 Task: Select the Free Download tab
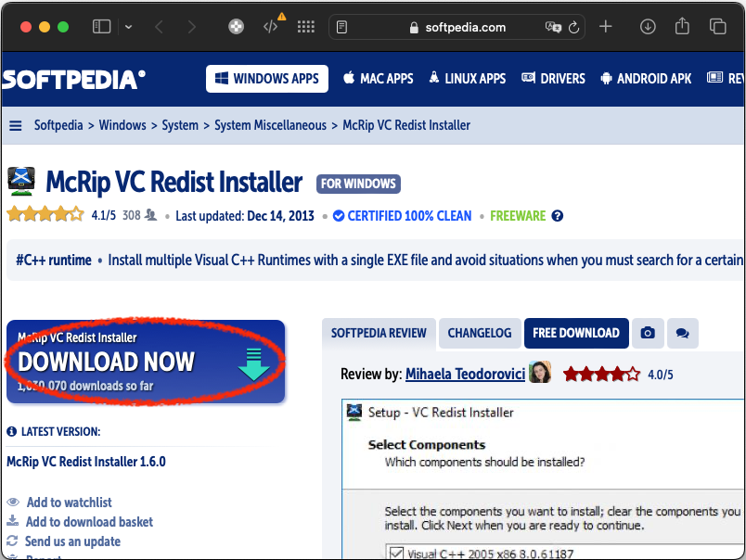click(576, 333)
